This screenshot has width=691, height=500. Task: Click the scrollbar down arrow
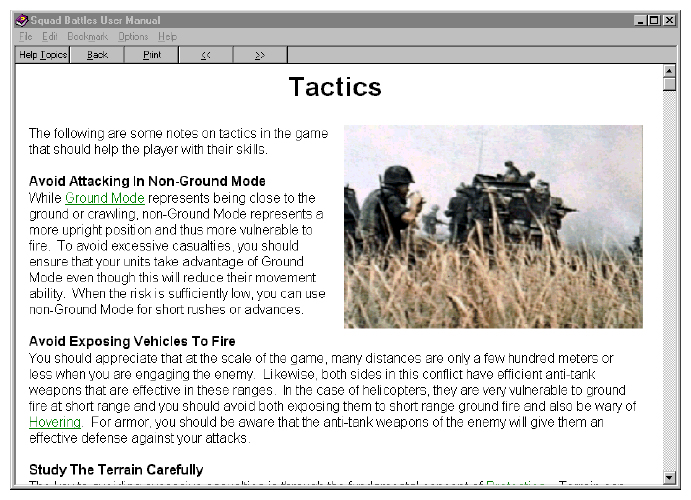pos(669,477)
